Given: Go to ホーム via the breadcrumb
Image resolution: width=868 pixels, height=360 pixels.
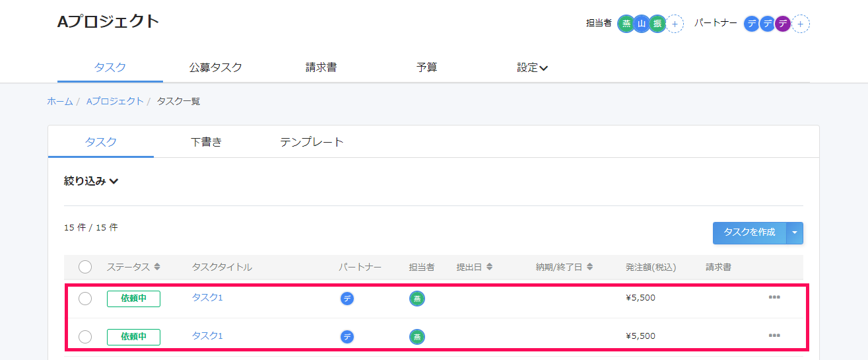Looking at the screenshot, I should (x=60, y=101).
